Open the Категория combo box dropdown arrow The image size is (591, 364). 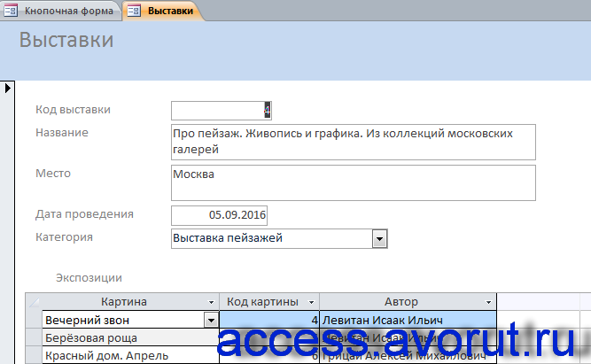pos(379,239)
